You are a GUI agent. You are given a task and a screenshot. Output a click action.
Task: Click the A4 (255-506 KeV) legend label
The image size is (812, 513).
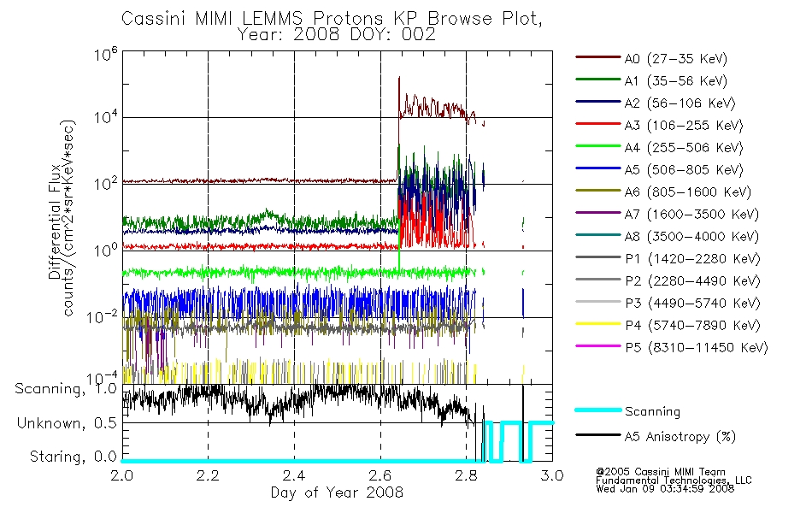tap(684, 148)
